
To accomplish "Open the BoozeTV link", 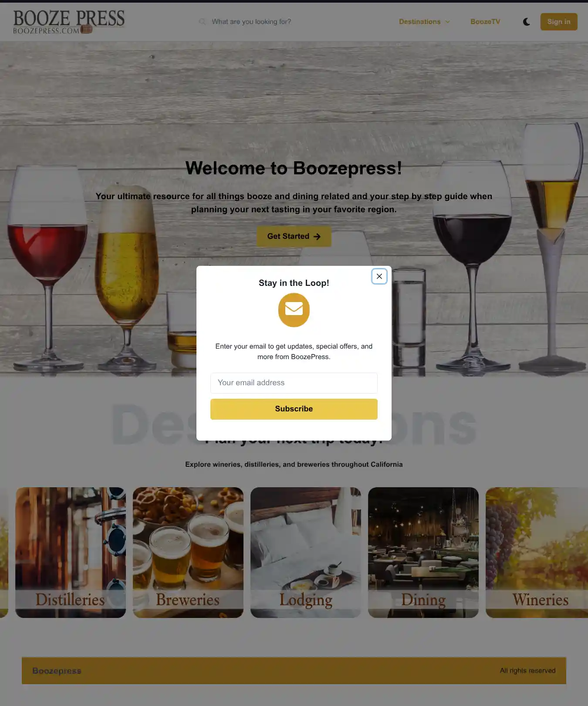I will [485, 22].
